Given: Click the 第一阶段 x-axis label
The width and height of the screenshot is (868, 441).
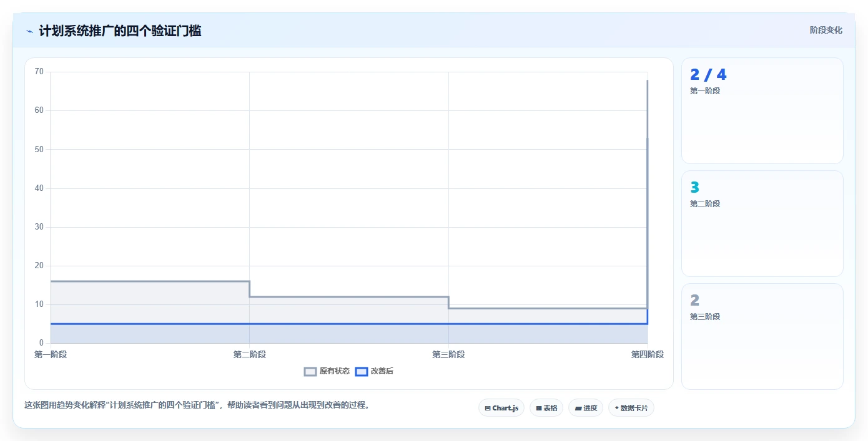Looking at the screenshot, I should point(51,354).
